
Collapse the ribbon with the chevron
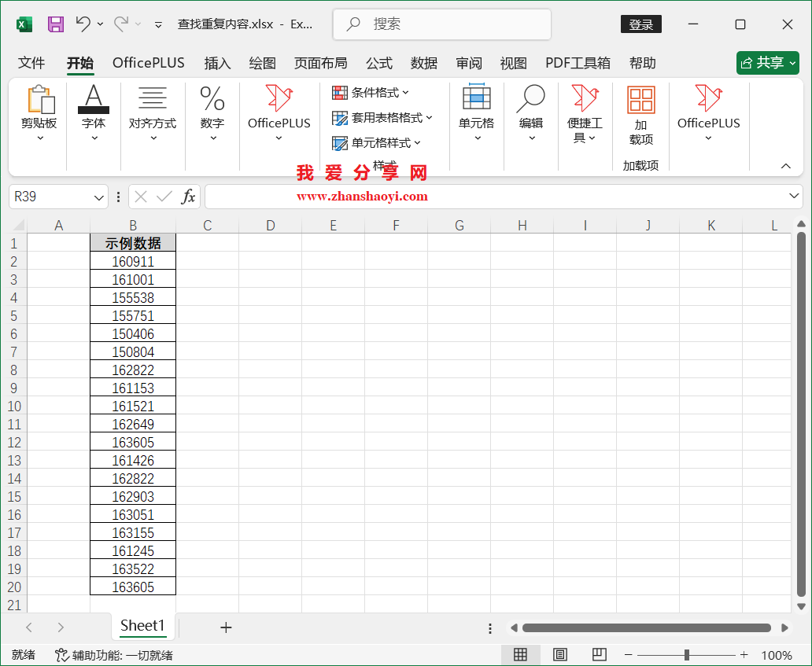pos(785,166)
